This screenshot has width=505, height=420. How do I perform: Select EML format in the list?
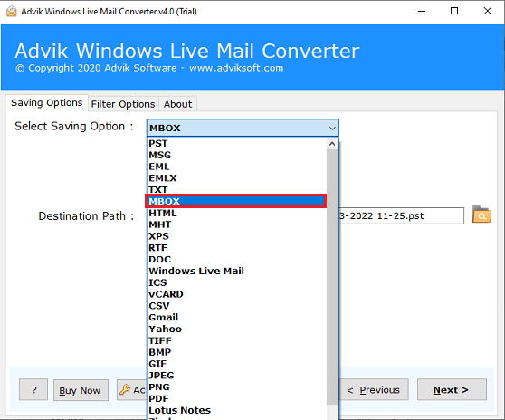(x=237, y=167)
